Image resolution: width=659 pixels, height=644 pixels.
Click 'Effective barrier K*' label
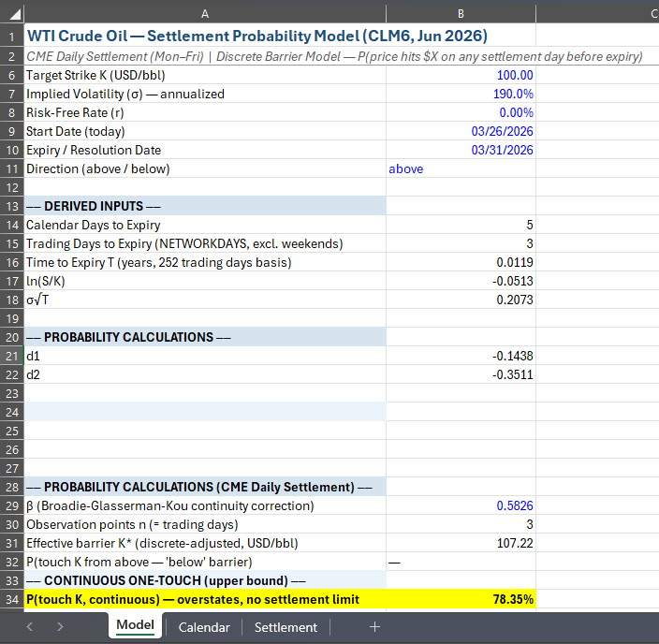click(162, 543)
